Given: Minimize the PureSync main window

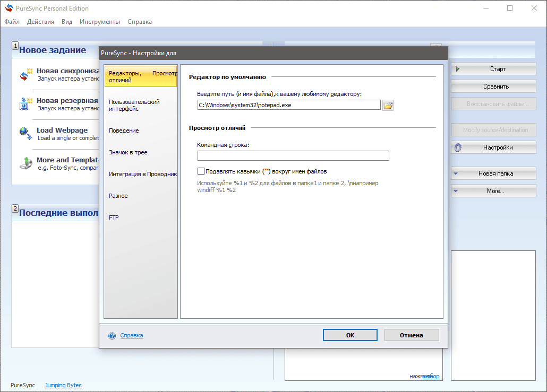Looking at the screenshot, I should point(485,8).
